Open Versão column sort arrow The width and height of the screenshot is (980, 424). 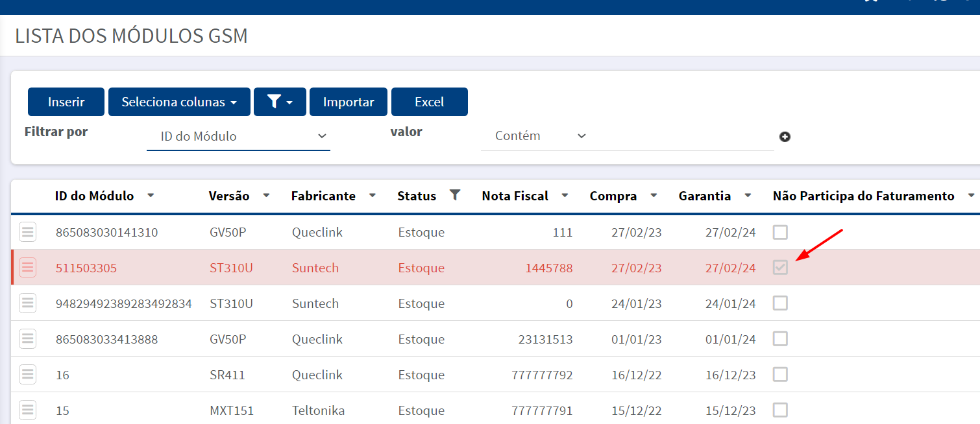(x=266, y=195)
